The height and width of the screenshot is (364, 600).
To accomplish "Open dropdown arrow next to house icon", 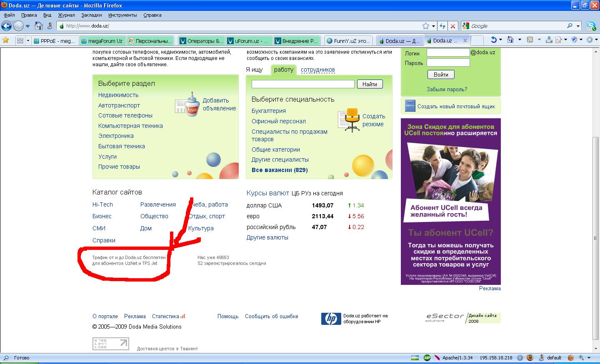I will (x=520, y=40).
